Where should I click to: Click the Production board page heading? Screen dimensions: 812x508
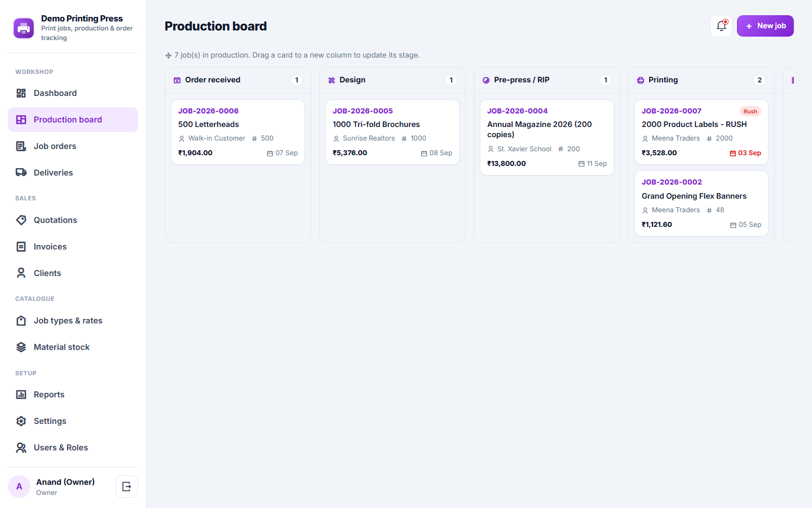pos(216,26)
